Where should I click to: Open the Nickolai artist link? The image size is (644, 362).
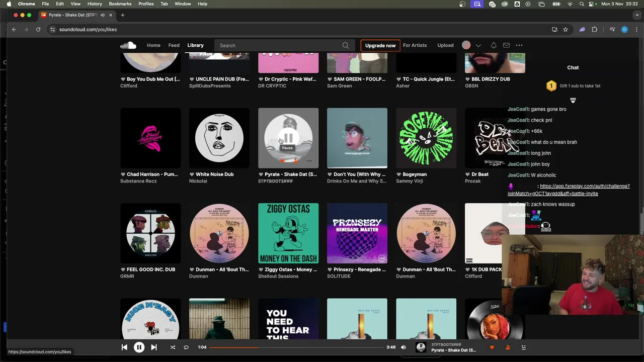point(198,181)
